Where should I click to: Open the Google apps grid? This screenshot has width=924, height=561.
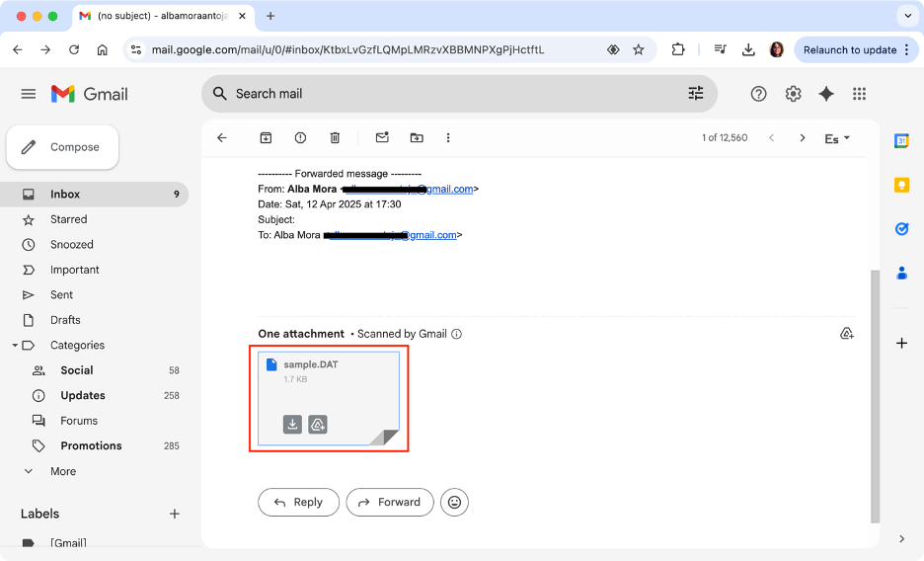point(859,94)
